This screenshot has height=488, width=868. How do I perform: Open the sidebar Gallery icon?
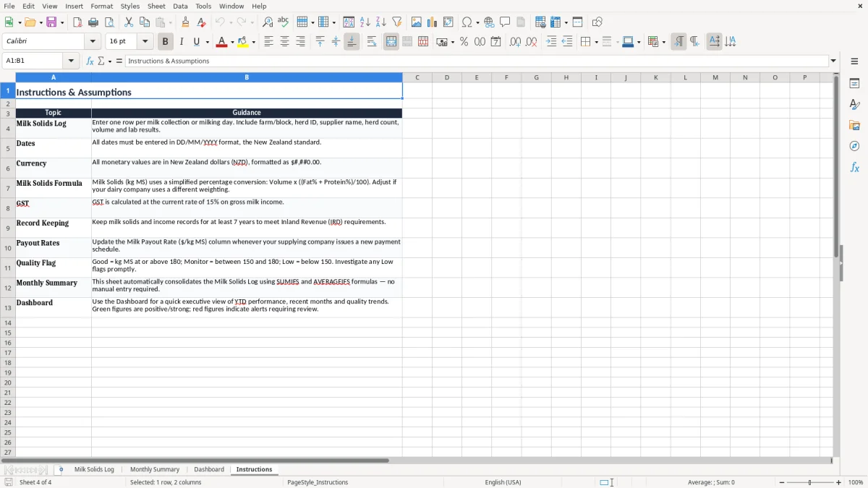tap(854, 125)
